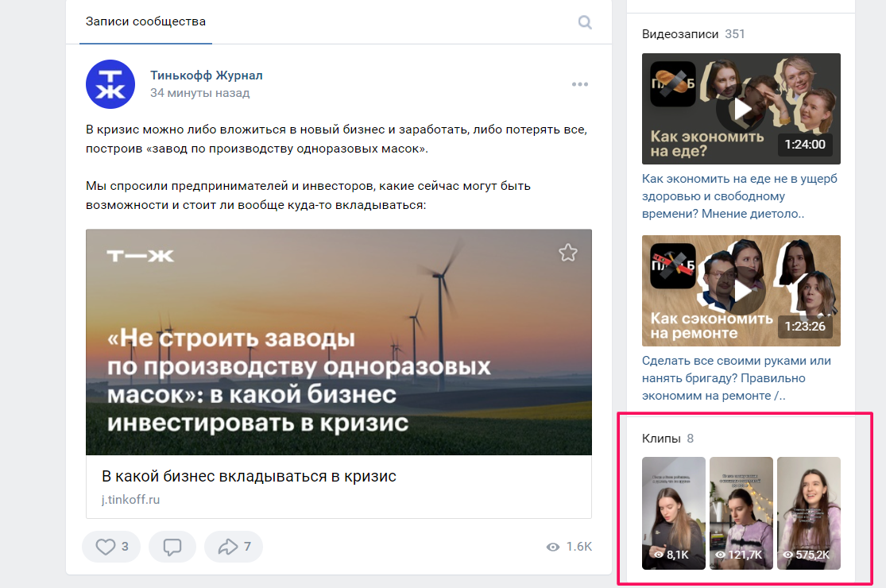Click the Тинькофф Журнал round avatar
Image resolution: width=886 pixels, height=588 pixels.
pyautogui.click(x=110, y=83)
